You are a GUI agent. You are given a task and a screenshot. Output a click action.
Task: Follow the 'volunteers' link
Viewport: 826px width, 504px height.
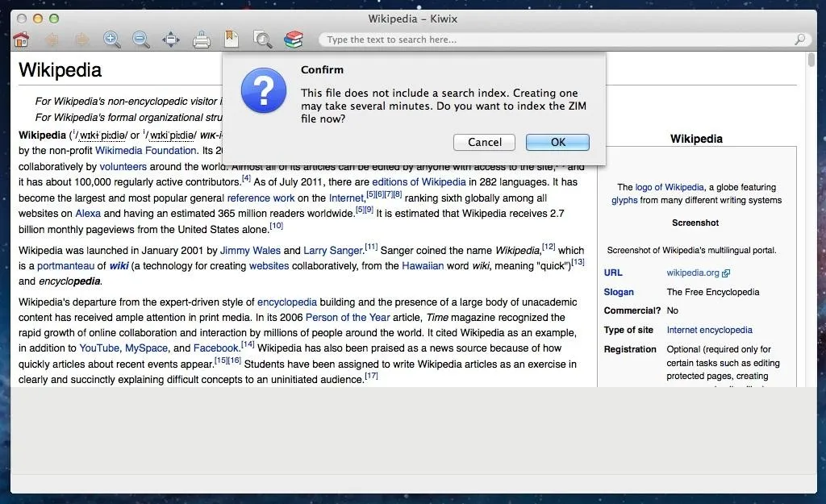pos(123,167)
